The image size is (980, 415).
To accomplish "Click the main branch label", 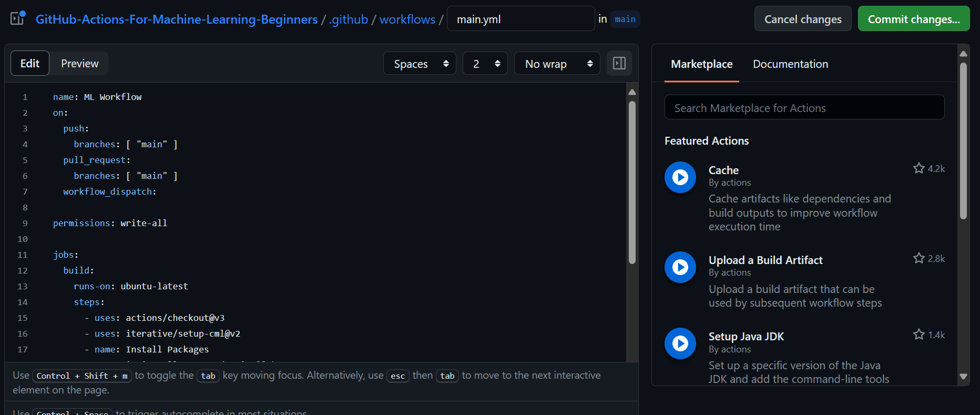I will click(x=625, y=19).
